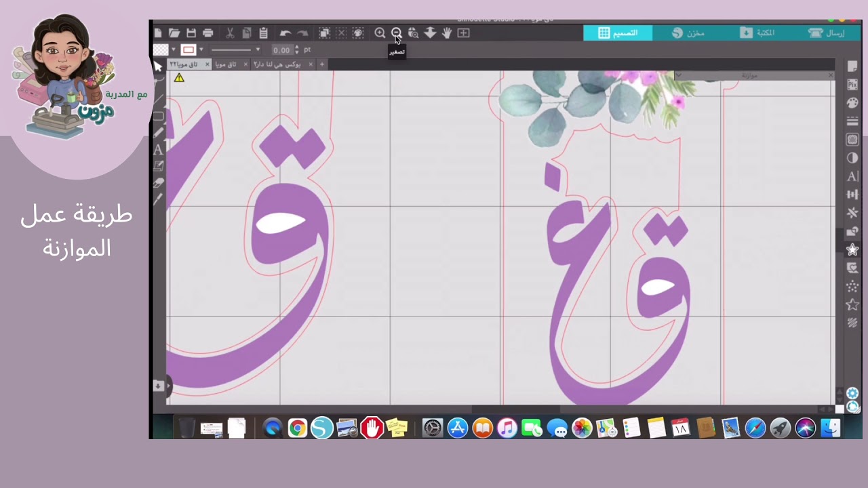Click the Fit to Window icon
Screen dimensions: 868x488
(x=464, y=33)
